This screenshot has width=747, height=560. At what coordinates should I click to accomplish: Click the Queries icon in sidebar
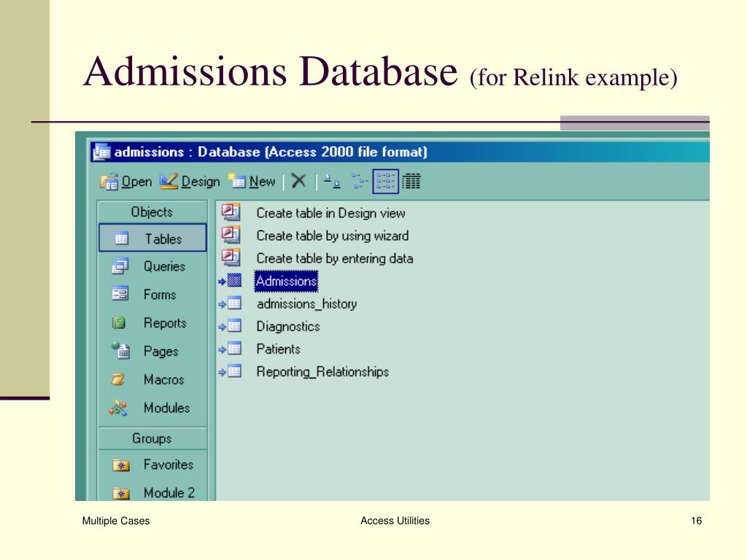coord(120,266)
